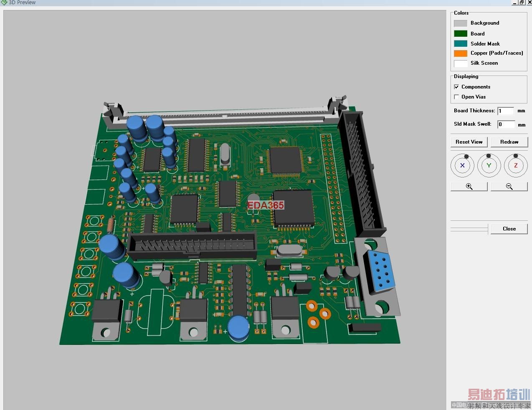Viewport: 532px width, 410px height.
Task: Click the Silk Screen color swatch
Action: (x=461, y=63)
